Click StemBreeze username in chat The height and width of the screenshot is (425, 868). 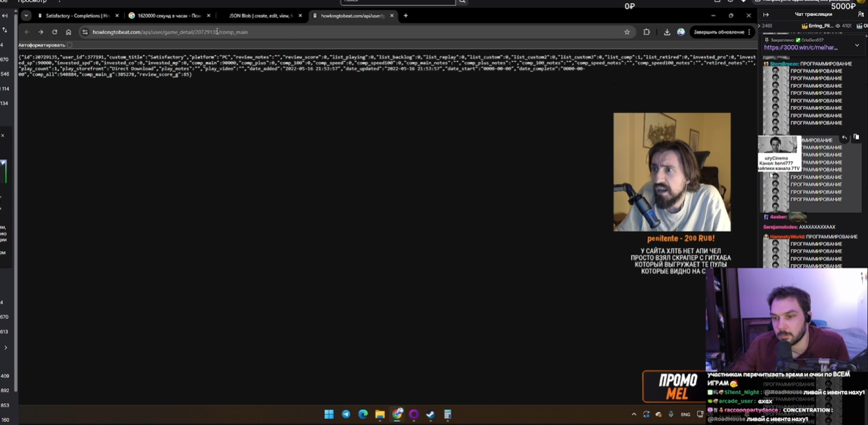(x=784, y=64)
